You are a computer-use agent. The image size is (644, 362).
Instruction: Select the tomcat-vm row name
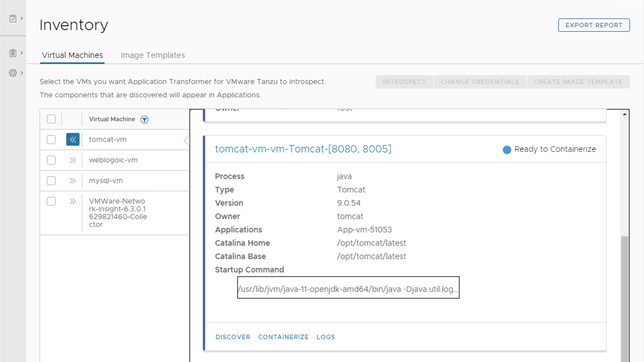click(108, 139)
